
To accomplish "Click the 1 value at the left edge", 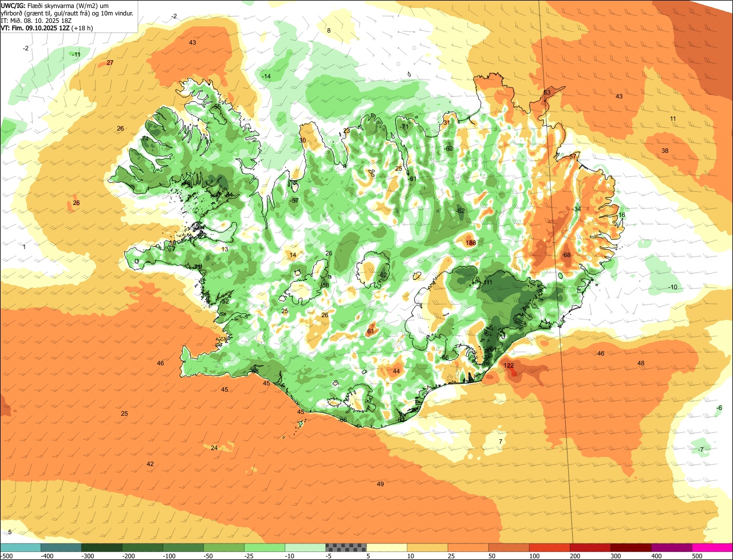I will [24, 247].
